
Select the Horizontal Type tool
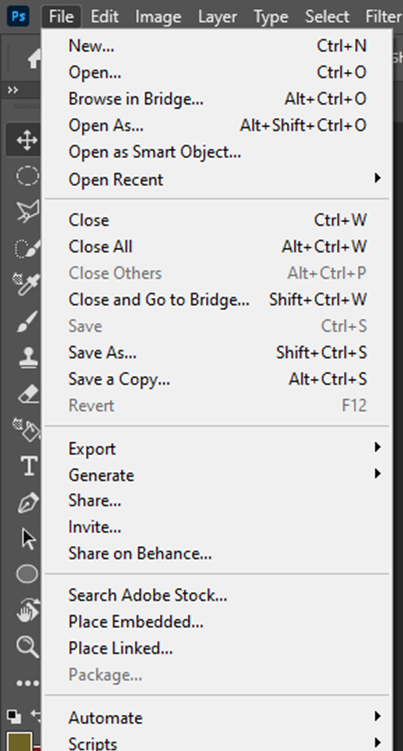pyautogui.click(x=28, y=466)
